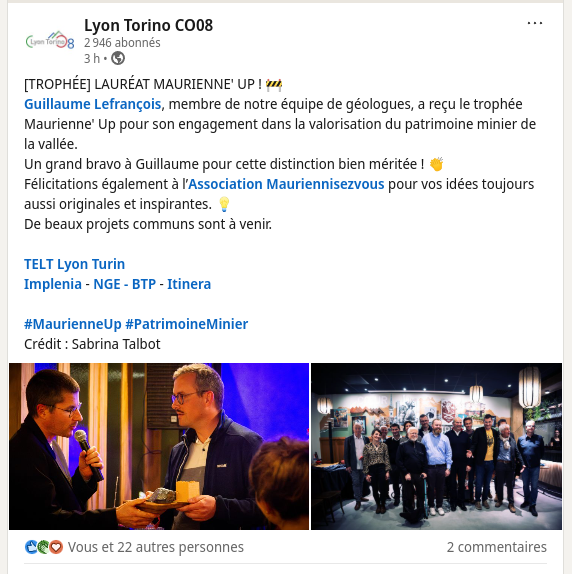Click the blue like reaction icon
This screenshot has width=572, height=574.
[x=31, y=547]
